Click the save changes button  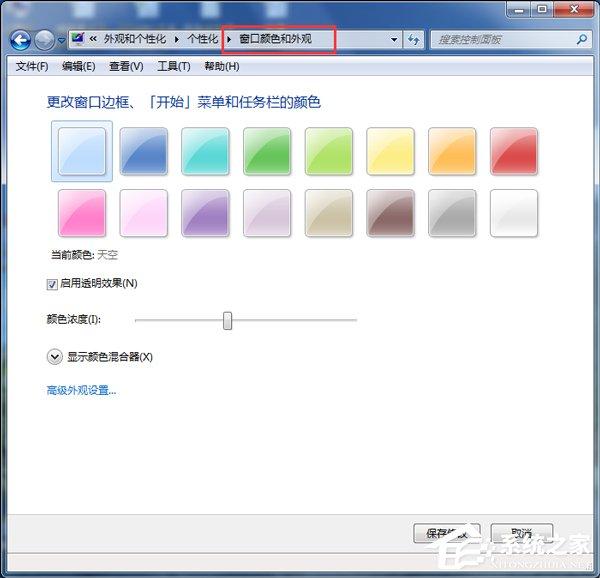click(447, 533)
